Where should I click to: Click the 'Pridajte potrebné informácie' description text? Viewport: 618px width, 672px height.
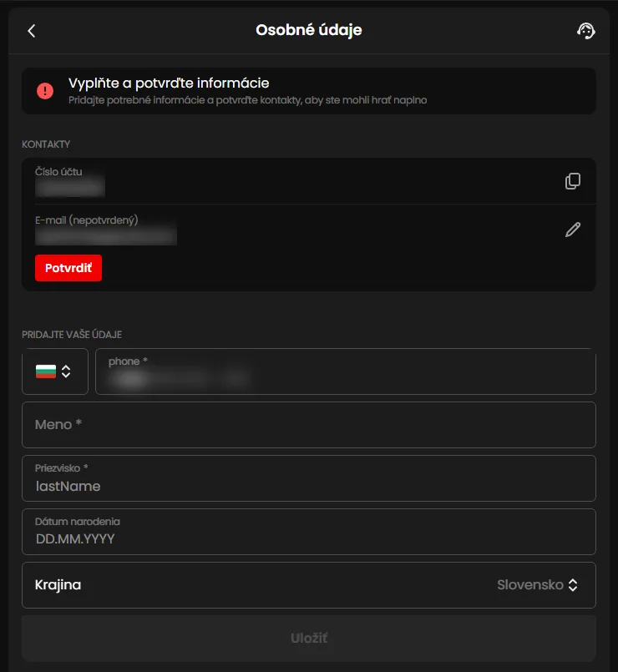(x=247, y=100)
